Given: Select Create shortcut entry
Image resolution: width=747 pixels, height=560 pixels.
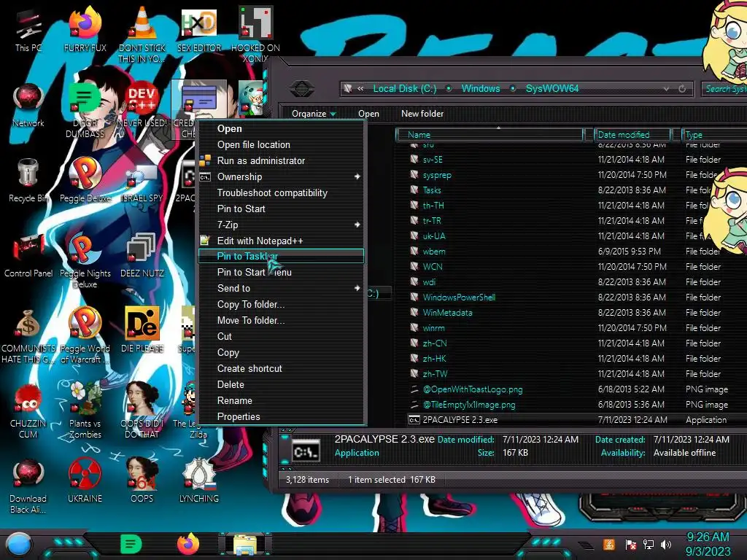Looking at the screenshot, I should (281, 368).
